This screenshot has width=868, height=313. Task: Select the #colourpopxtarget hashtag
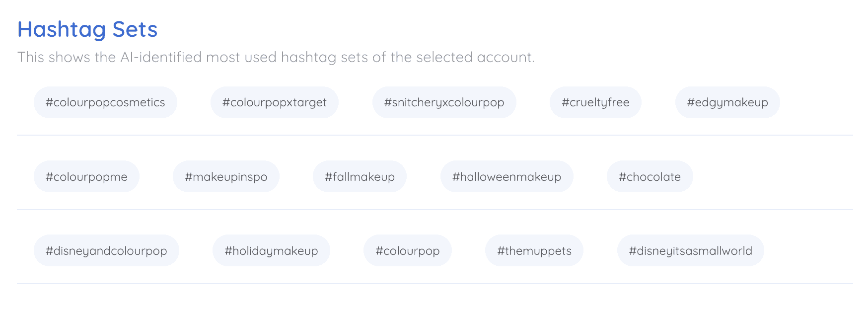(x=275, y=102)
